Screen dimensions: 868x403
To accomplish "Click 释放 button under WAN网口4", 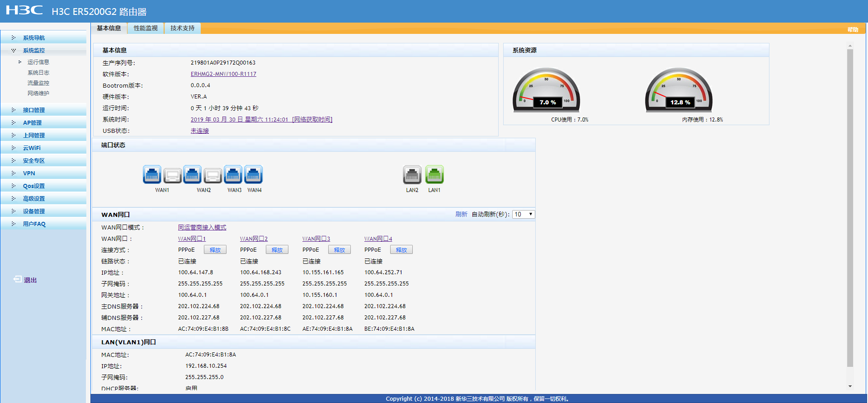I will [x=401, y=250].
